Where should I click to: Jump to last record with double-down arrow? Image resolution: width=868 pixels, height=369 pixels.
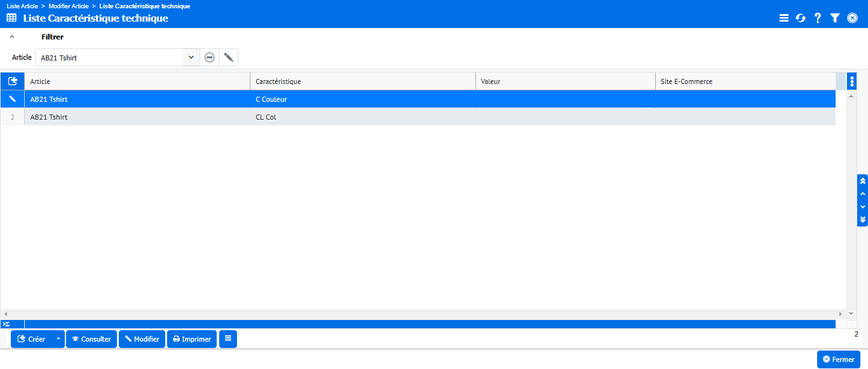862,219
